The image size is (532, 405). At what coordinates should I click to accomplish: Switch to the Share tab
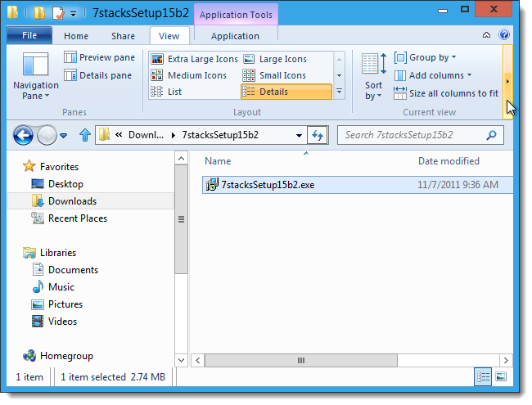point(123,36)
